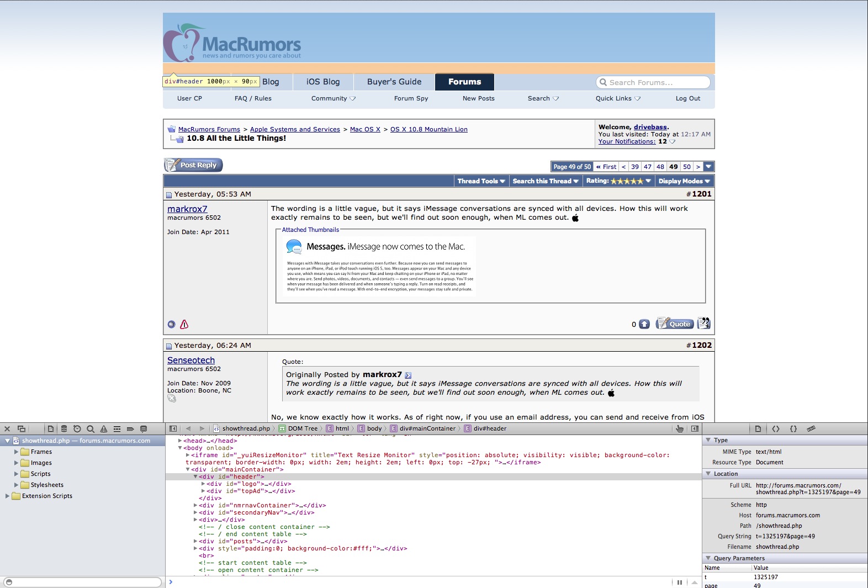Open markrox7's user profile link
This screenshot has width=868, height=588.
pyautogui.click(x=187, y=209)
